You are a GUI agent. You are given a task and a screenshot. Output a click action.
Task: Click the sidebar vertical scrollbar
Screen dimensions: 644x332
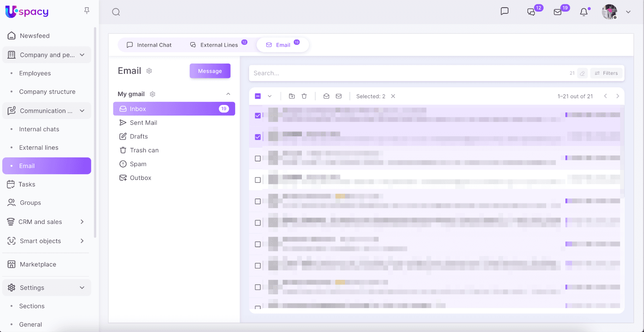95,133
